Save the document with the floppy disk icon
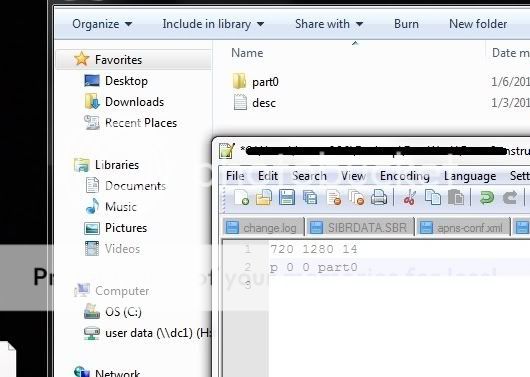Viewport: 530px width, 377px height. tap(287, 197)
